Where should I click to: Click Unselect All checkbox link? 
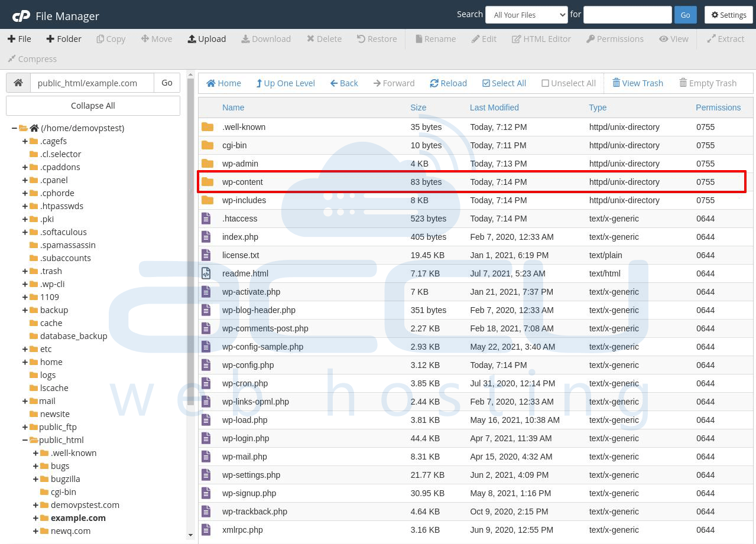(569, 83)
